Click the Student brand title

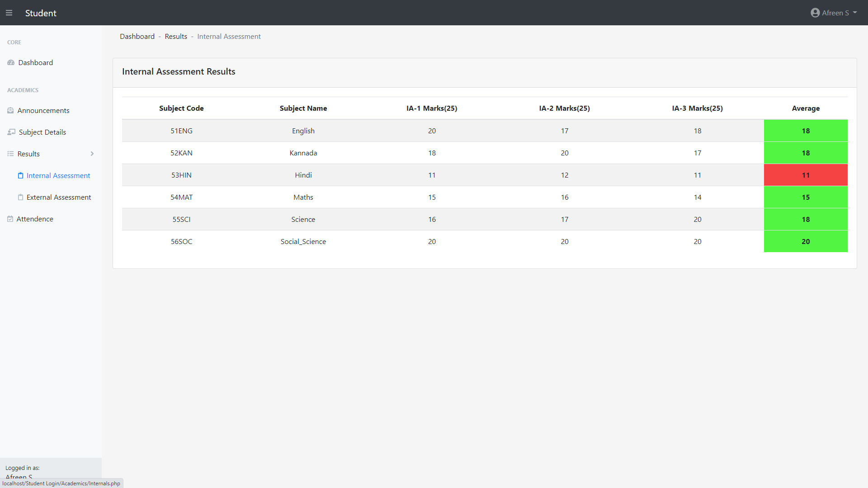pos(41,13)
